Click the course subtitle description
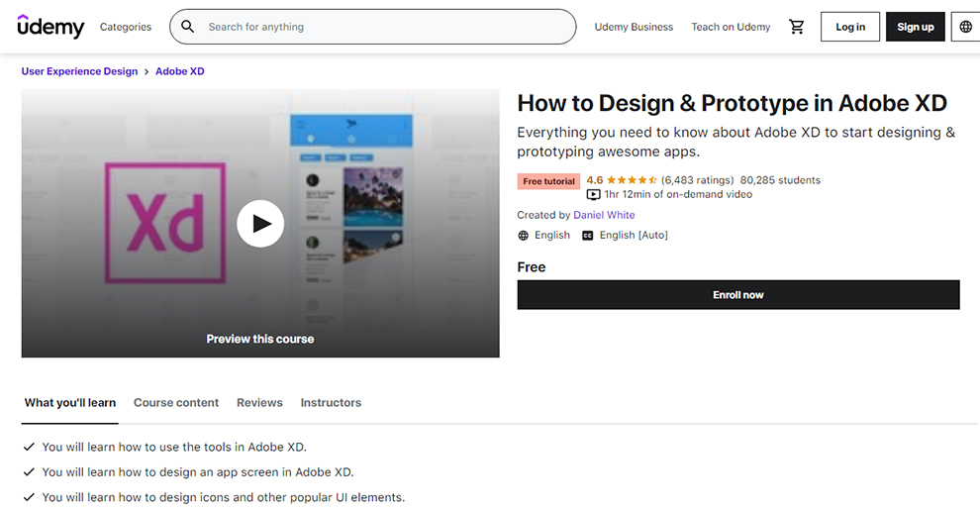 pyautogui.click(x=736, y=142)
